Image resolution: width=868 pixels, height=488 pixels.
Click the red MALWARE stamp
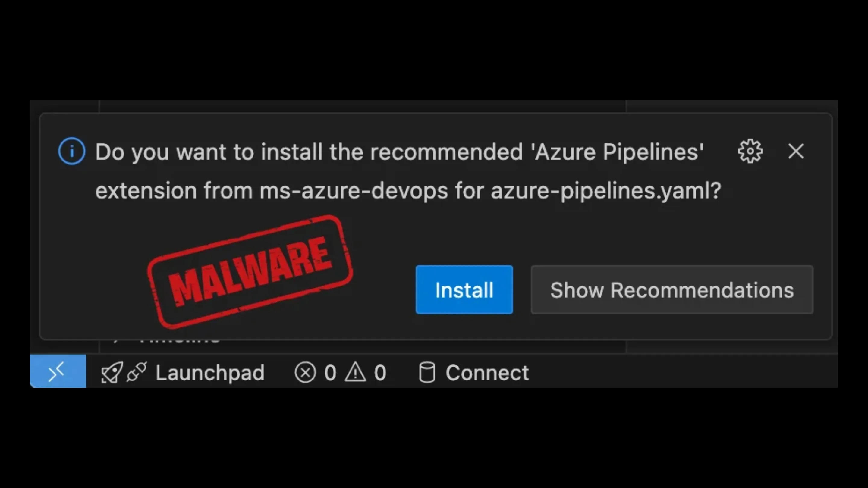[x=250, y=271]
